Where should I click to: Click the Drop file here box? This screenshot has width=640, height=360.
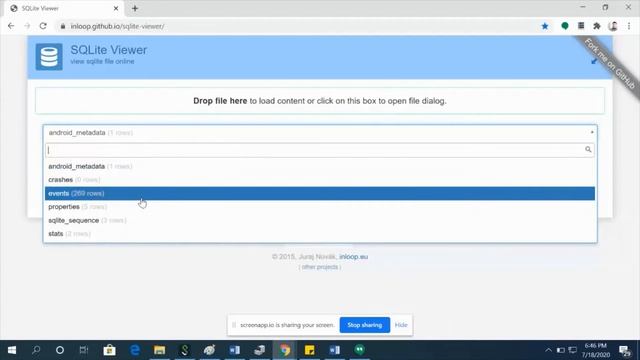(x=320, y=101)
